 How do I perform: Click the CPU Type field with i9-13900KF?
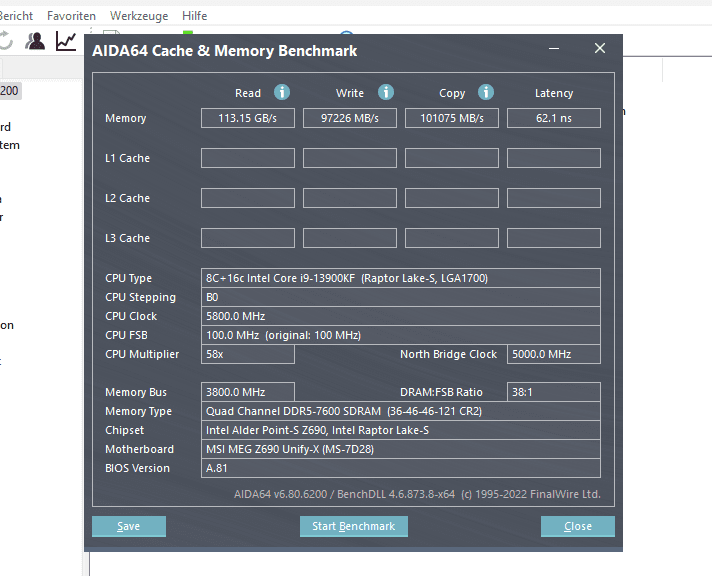(400, 278)
